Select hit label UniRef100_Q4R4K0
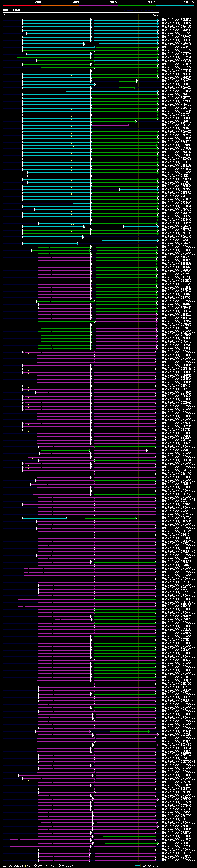This screenshot has width=197, height=868. click(x=177, y=386)
